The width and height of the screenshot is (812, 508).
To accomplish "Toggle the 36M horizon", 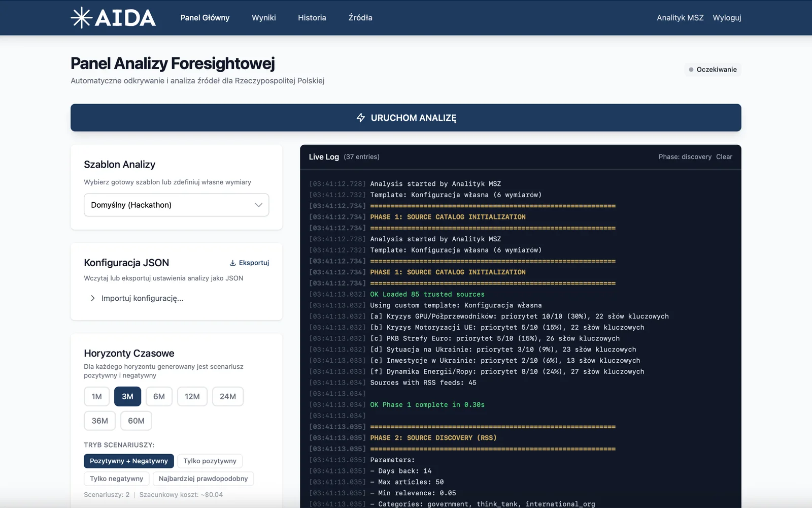I will click(x=100, y=421).
